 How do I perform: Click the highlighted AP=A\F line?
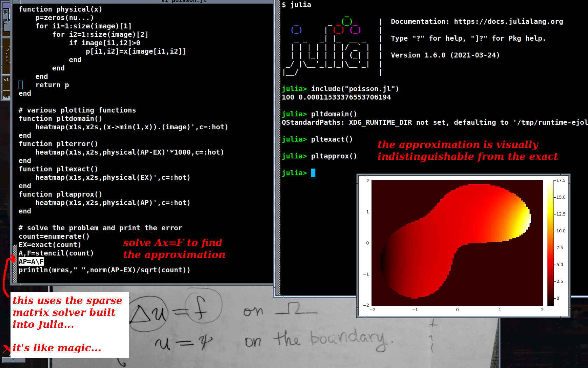(31, 262)
